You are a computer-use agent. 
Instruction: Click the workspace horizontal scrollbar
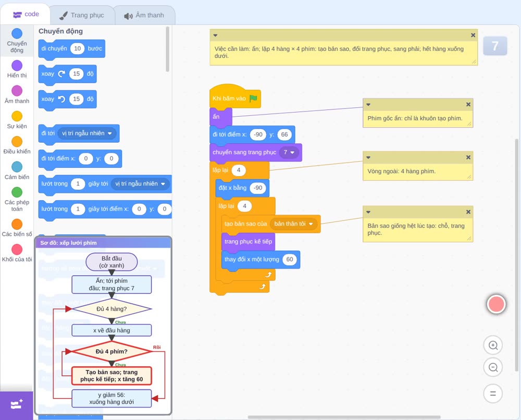pos(344,417)
